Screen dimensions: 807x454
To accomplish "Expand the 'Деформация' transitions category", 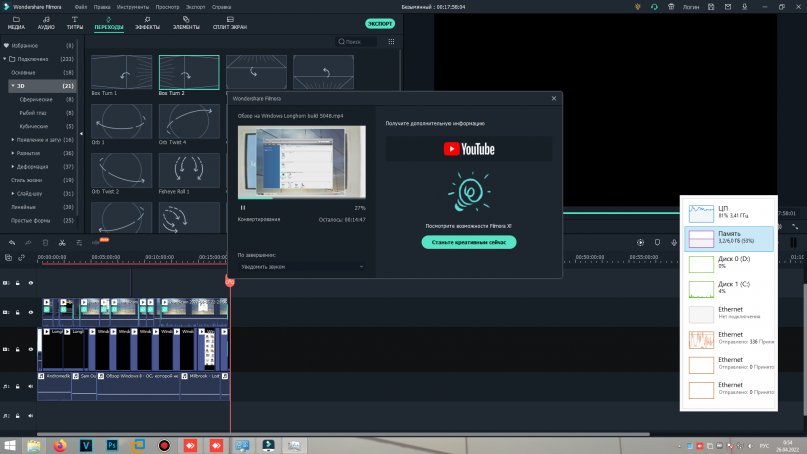I will pyautogui.click(x=11, y=166).
